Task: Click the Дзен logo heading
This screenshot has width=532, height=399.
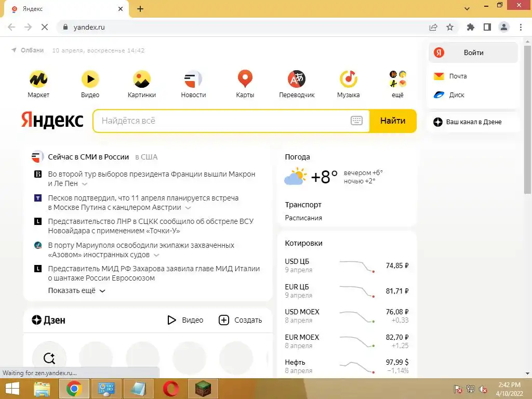Action: 48,320
